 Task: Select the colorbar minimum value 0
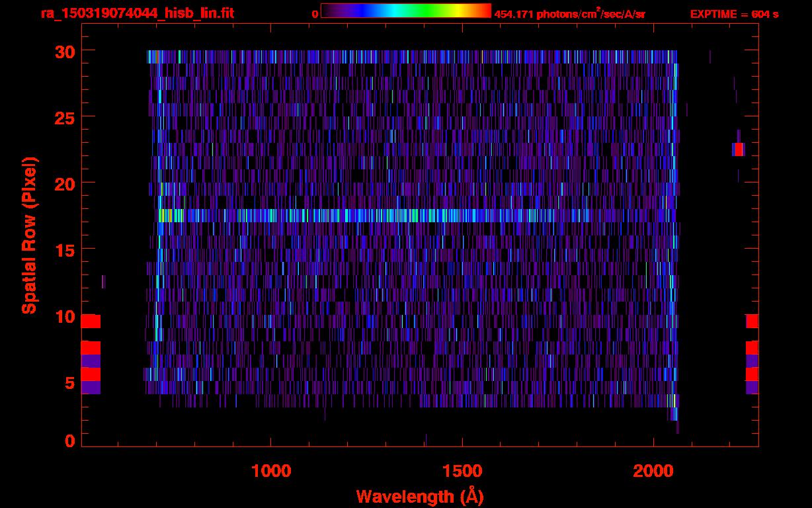pos(315,14)
